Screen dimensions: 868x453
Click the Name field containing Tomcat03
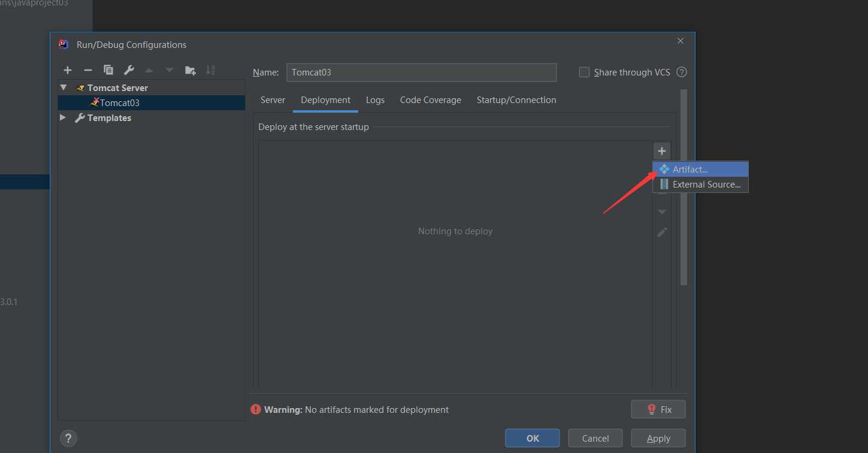[422, 73]
